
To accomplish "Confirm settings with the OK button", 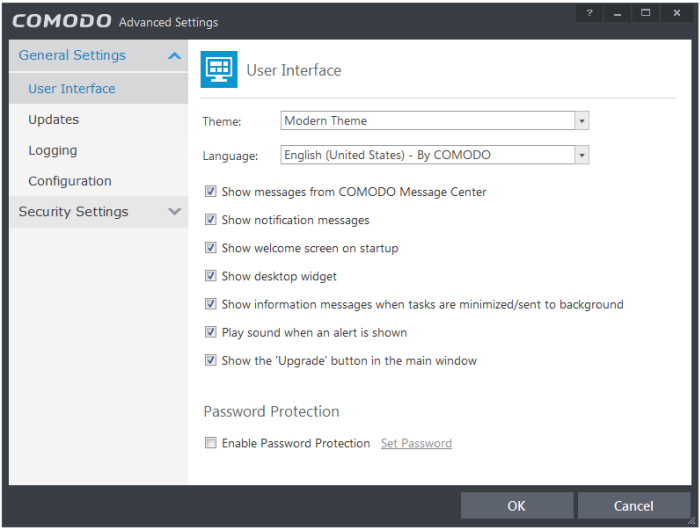I will click(517, 506).
